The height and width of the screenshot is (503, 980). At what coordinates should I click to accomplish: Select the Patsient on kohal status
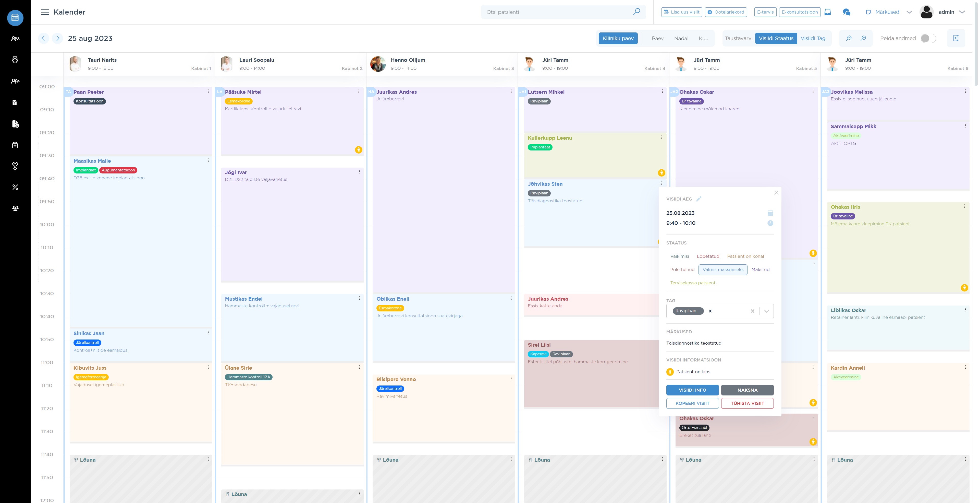pyautogui.click(x=745, y=256)
